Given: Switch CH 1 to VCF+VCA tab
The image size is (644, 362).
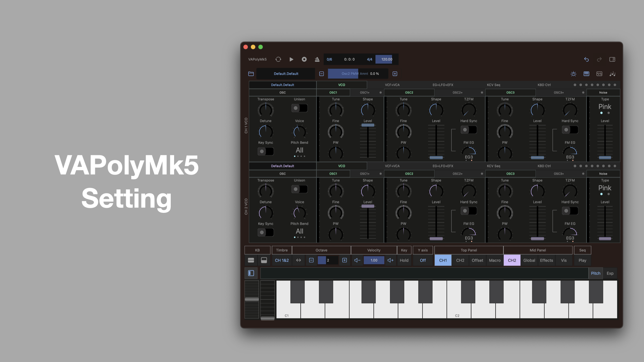Looking at the screenshot, I should 392,85.
